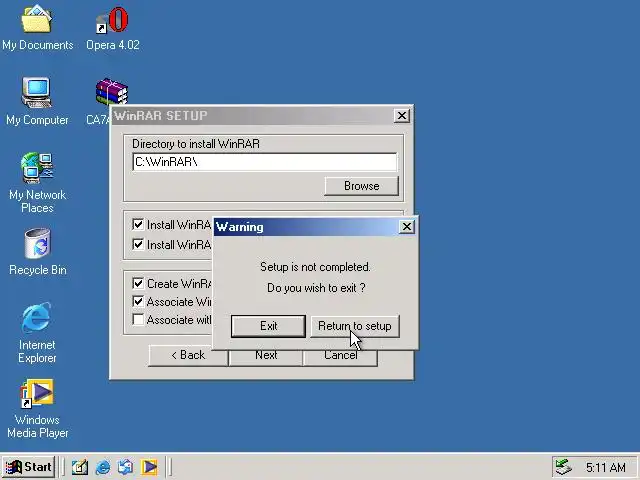Launch Outlook Express from quick launch bar
This screenshot has width=640, height=480.
point(125,467)
